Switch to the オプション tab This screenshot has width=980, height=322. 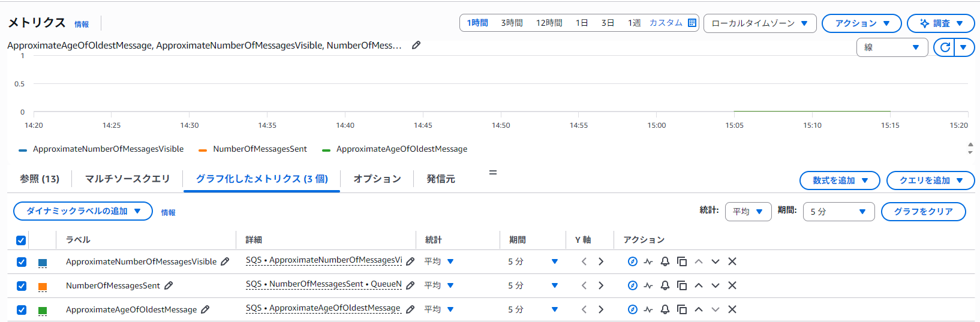tap(377, 179)
